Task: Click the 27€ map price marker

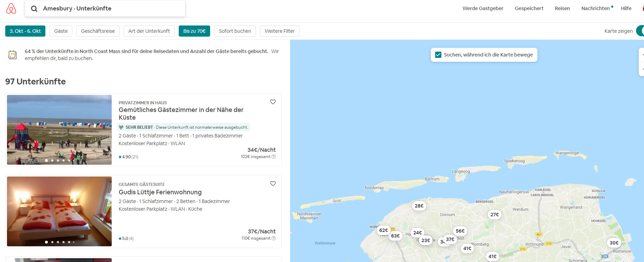Action: click(495, 215)
